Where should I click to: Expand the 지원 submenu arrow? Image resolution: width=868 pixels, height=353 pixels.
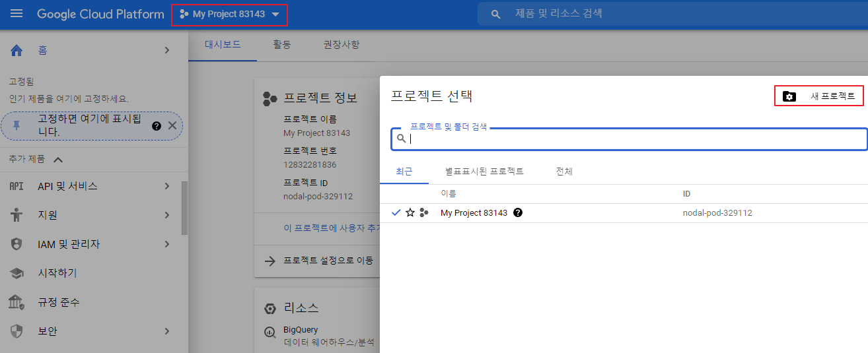pyautogui.click(x=167, y=215)
